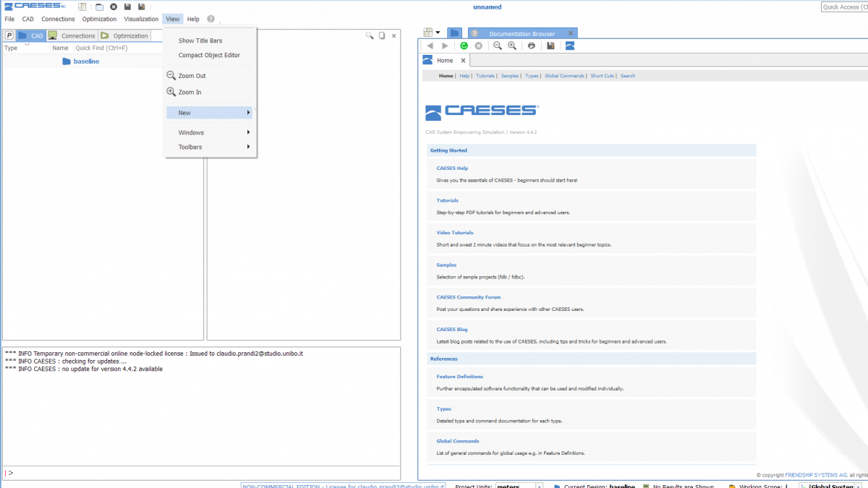Open the Tutorials link in navigation bar
This screenshot has width=868, height=488.
click(x=485, y=76)
